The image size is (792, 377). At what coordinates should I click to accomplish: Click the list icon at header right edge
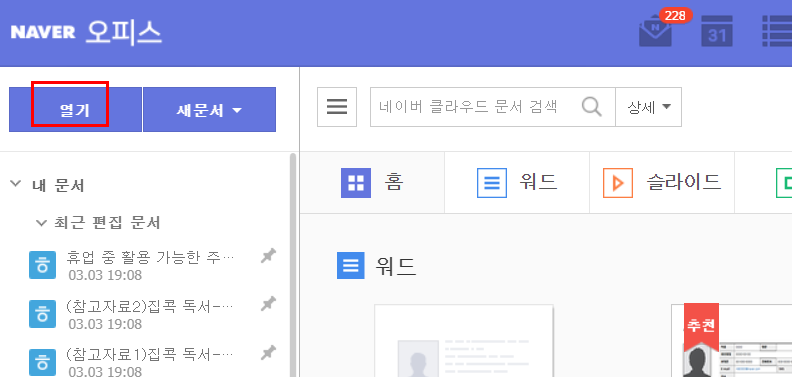tap(777, 31)
